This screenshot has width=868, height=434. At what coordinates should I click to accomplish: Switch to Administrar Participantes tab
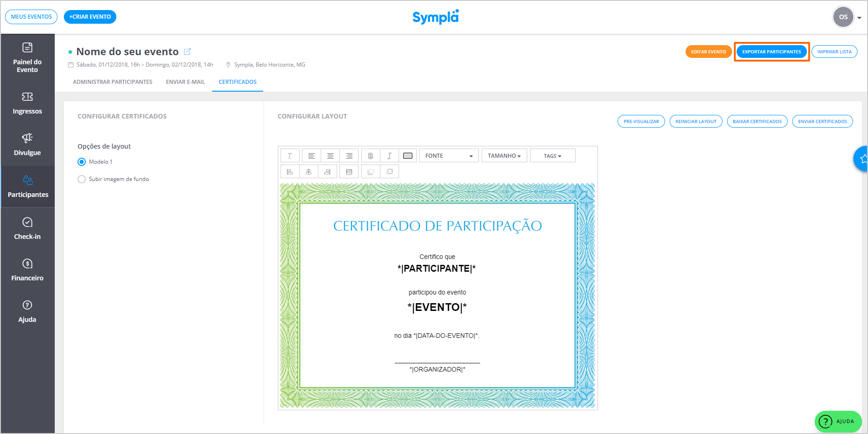click(x=113, y=82)
